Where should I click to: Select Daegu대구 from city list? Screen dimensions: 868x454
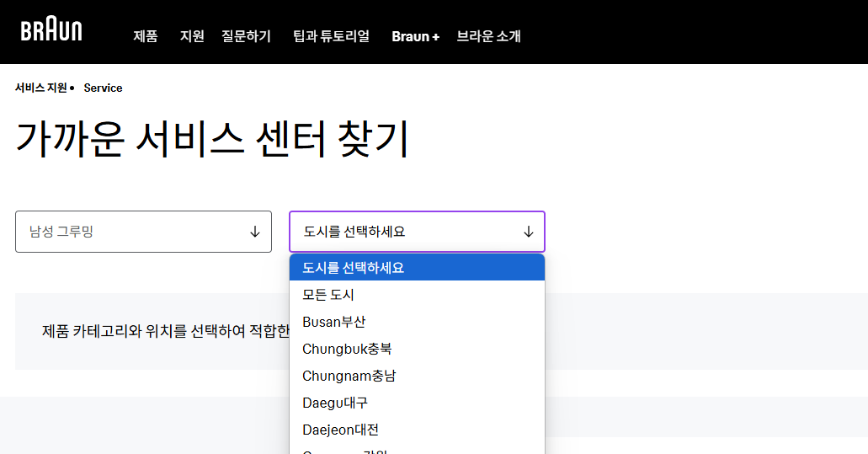coord(417,403)
